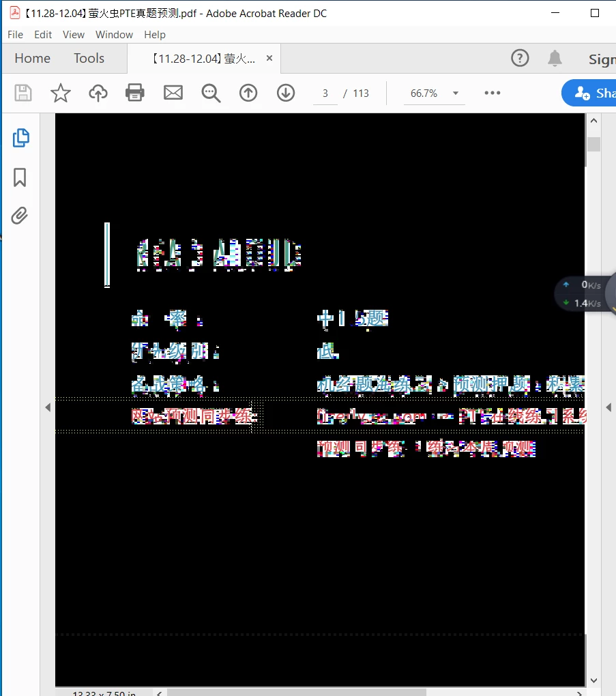The height and width of the screenshot is (696, 616).
Task: Print the document with the printer icon
Action: tap(135, 93)
